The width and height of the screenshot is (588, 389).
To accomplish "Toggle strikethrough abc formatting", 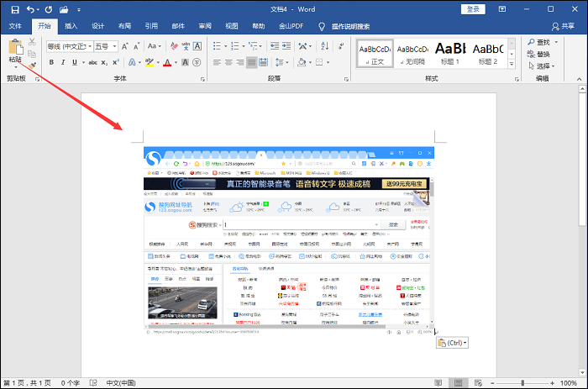I will pyautogui.click(x=92, y=62).
